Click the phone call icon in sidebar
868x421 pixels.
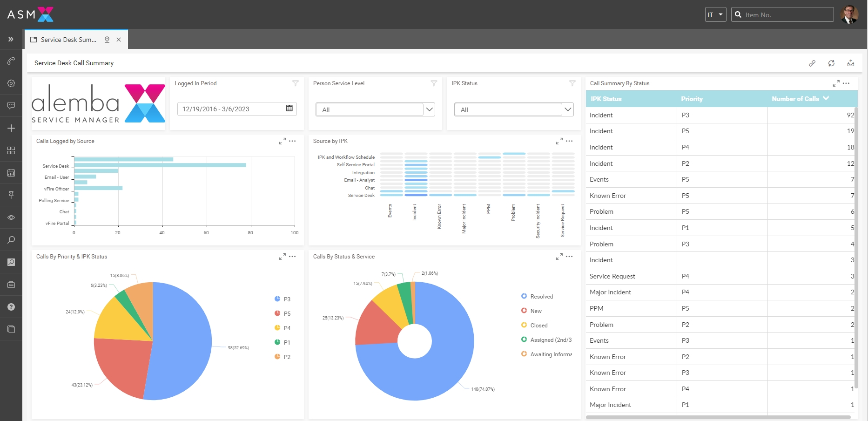coord(11,61)
